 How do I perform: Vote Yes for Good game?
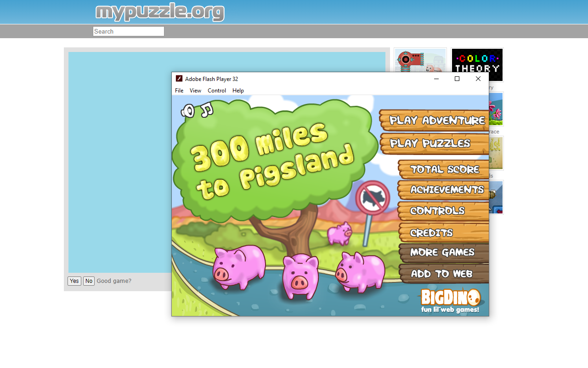tap(74, 281)
